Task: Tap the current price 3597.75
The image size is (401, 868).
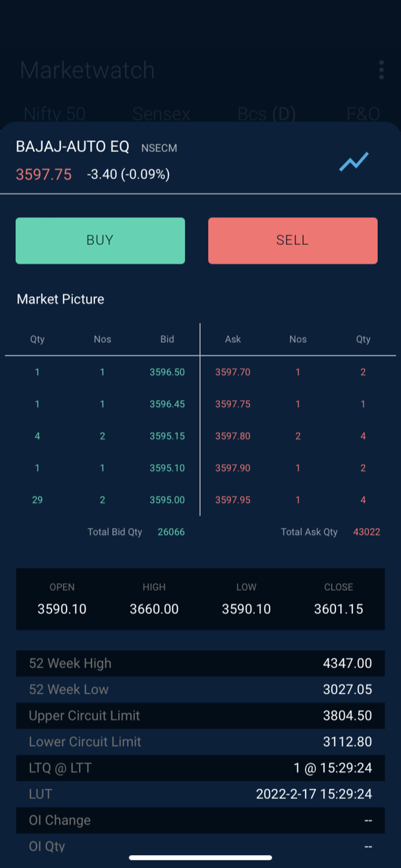Action: (x=43, y=174)
